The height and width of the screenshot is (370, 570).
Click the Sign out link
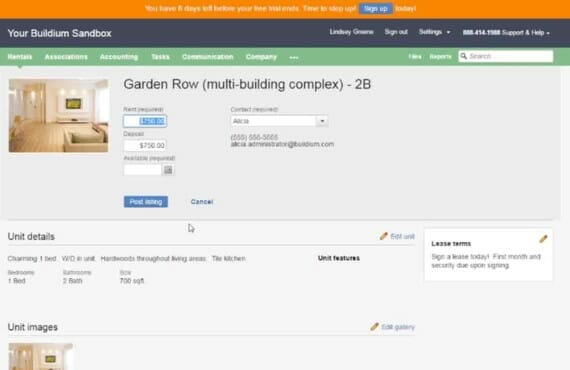click(x=396, y=32)
